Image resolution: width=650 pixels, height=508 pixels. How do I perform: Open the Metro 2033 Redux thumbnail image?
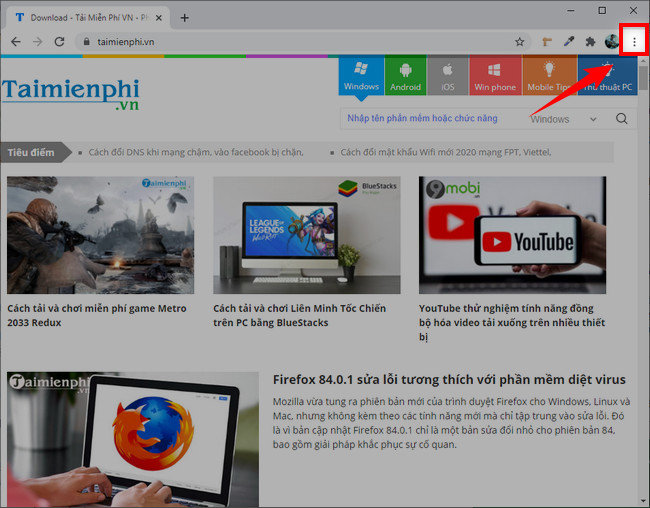click(100, 235)
